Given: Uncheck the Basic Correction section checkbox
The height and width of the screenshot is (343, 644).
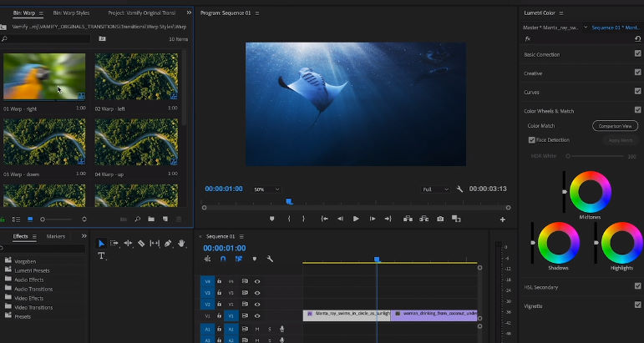Looking at the screenshot, I should (637, 54).
